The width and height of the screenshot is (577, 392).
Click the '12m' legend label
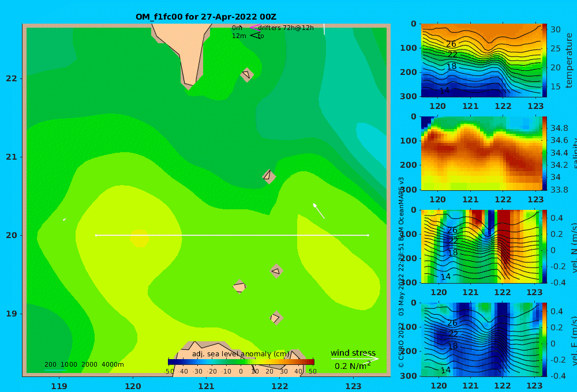(239, 36)
